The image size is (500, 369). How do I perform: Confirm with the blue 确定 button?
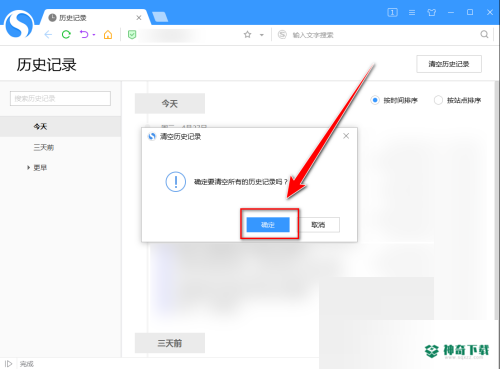pyautogui.click(x=268, y=225)
